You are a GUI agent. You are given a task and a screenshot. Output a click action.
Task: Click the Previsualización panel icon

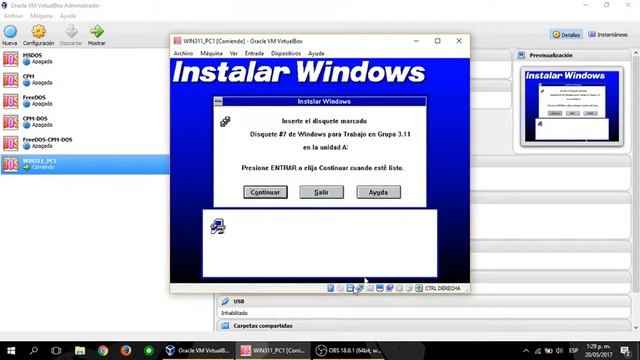(521, 55)
